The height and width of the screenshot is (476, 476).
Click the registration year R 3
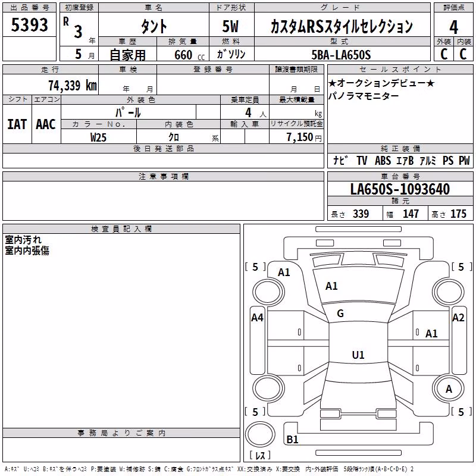[73, 28]
